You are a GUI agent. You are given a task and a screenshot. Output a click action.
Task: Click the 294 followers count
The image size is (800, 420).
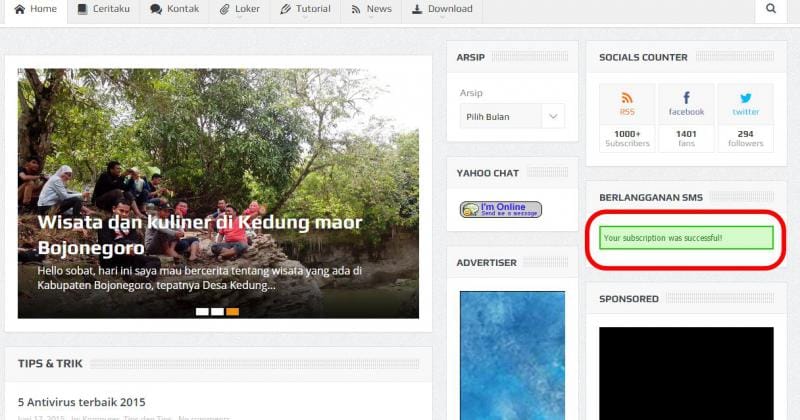click(745, 138)
